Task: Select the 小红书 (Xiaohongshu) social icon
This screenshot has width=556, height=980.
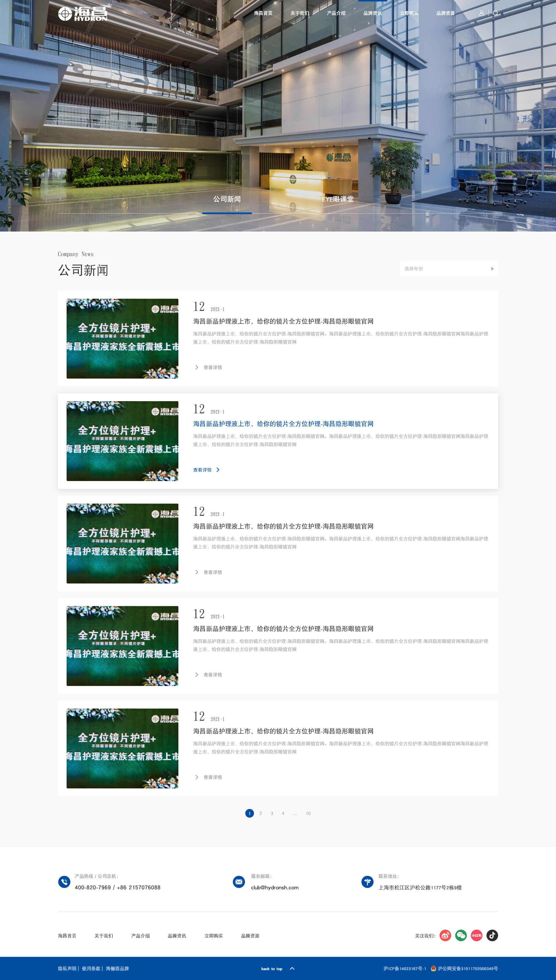Action: (x=476, y=936)
